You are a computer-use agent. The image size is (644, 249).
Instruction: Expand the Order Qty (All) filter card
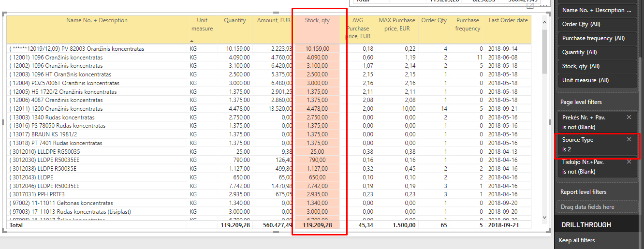click(x=597, y=24)
